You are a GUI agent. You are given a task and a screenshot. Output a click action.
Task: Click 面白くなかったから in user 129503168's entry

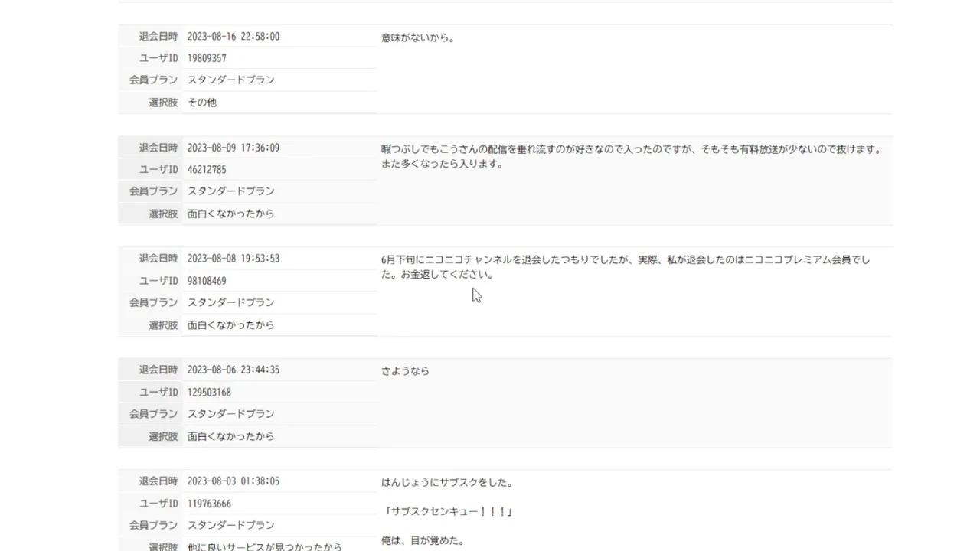click(231, 436)
